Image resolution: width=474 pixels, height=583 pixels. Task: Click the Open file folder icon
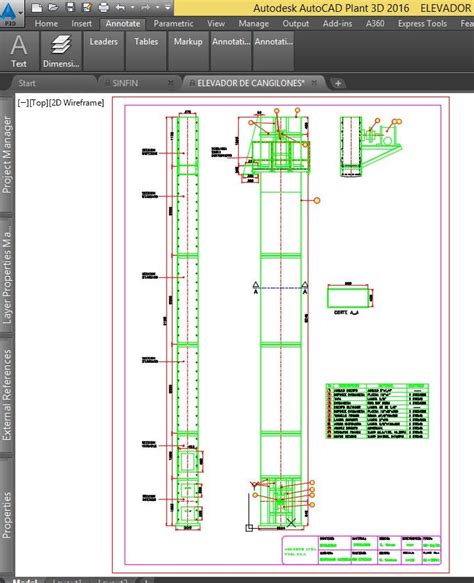pos(53,7)
